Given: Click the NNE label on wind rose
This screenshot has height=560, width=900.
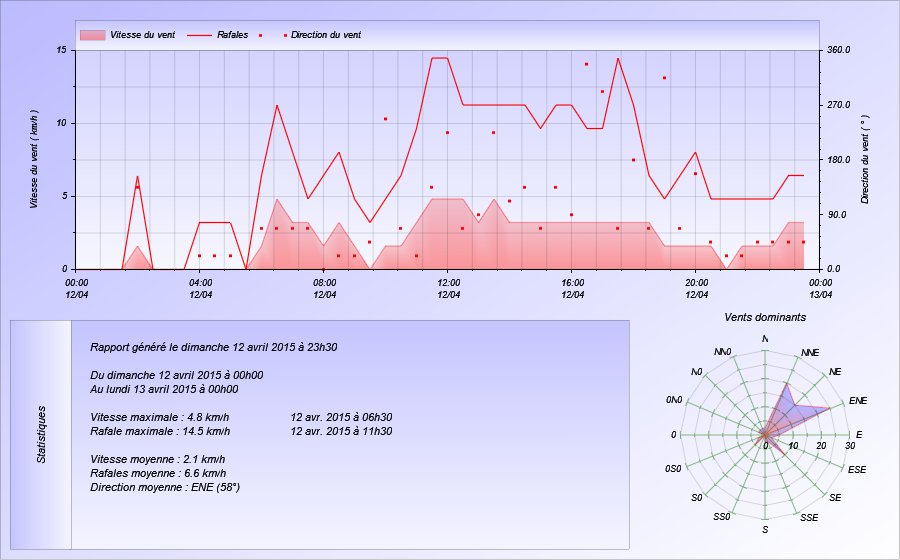Looking at the screenshot, I should tap(810, 353).
